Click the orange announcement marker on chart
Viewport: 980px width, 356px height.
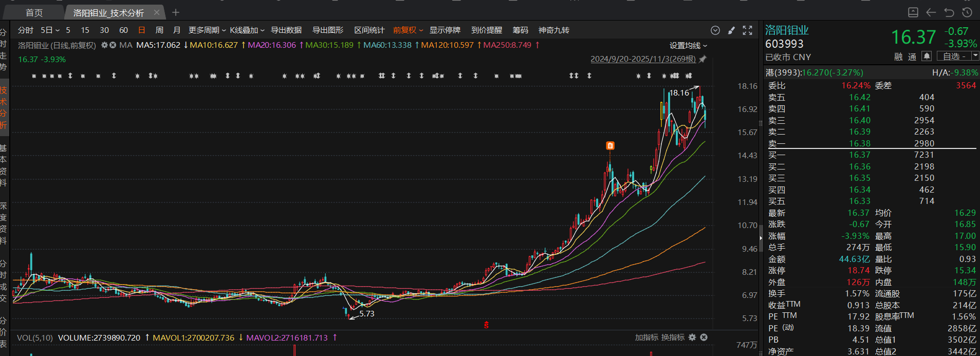click(x=610, y=146)
